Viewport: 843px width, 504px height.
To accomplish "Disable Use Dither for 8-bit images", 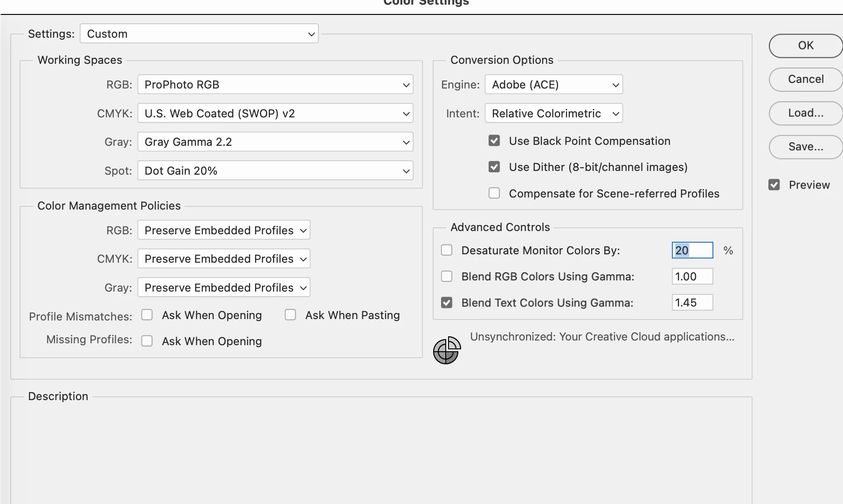I will (x=494, y=167).
